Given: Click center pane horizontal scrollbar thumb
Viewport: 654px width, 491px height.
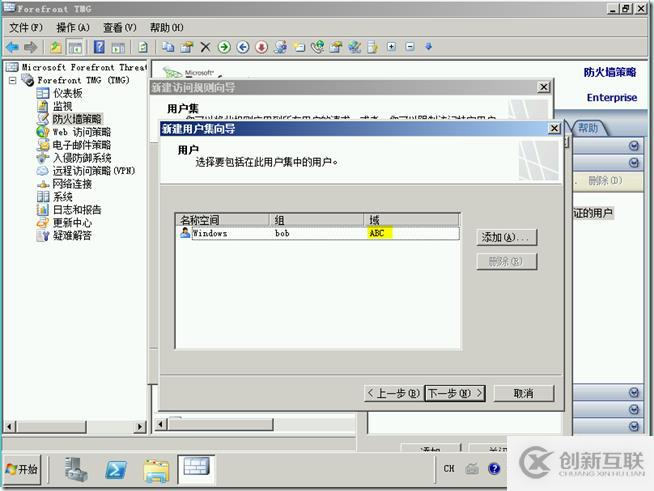Looking at the screenshot, I should pos(220,425).
